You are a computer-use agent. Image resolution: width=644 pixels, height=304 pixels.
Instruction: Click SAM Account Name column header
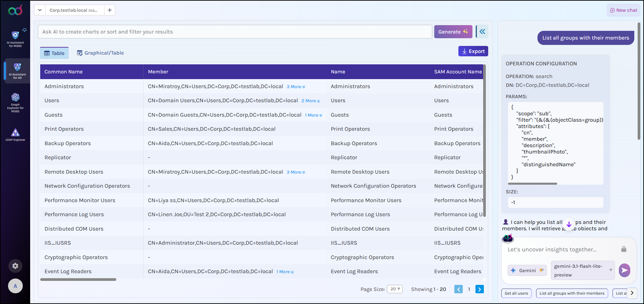pyautogui.click(x=458, y=72)
